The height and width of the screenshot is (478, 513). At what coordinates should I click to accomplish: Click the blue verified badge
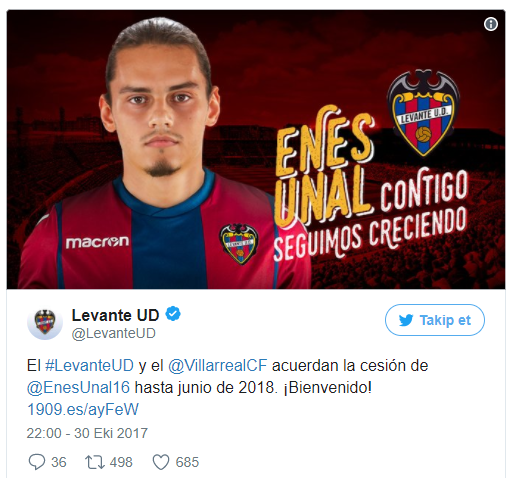point(173,314)
